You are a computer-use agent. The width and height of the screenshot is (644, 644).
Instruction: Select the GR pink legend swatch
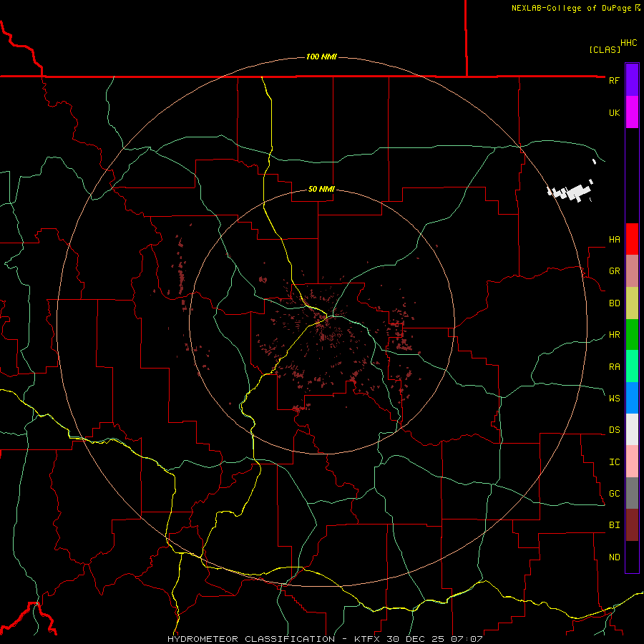pyautogui.click(x=632, y=271)
